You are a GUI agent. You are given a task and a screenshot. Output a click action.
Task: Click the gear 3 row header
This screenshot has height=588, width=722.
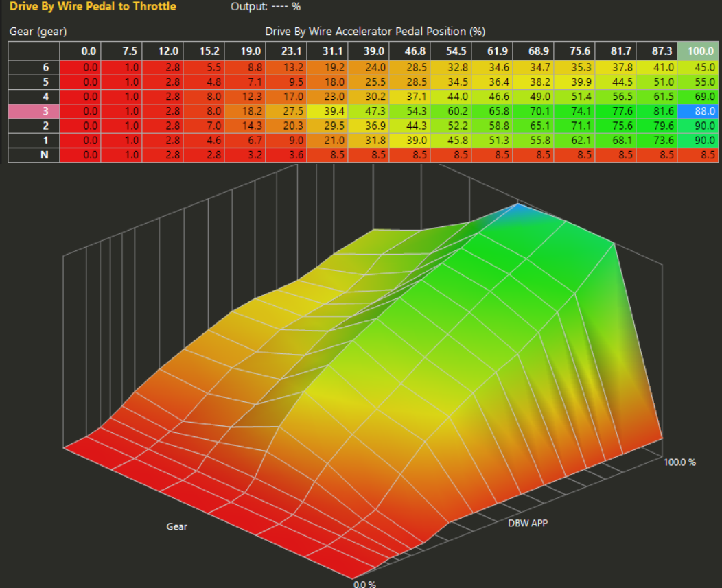(34, 110)
